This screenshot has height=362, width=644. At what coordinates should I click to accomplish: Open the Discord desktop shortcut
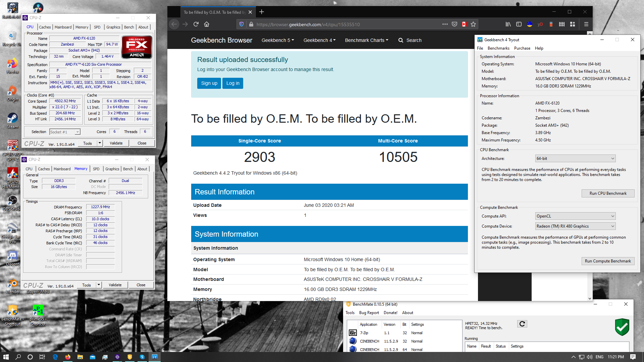click(x=12, y=258)
